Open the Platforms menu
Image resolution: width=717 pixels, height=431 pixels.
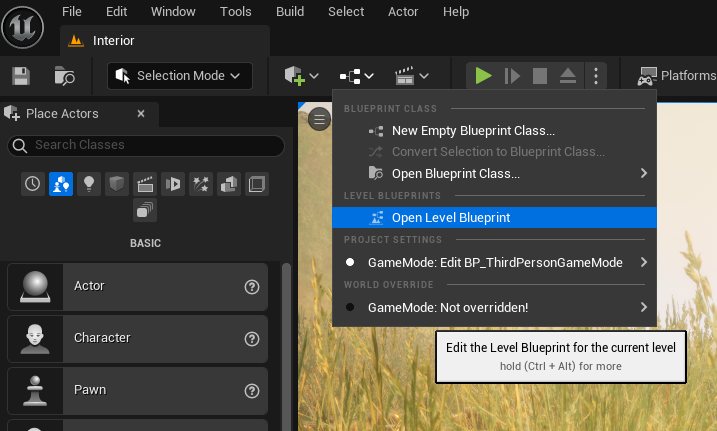point(677,76)
